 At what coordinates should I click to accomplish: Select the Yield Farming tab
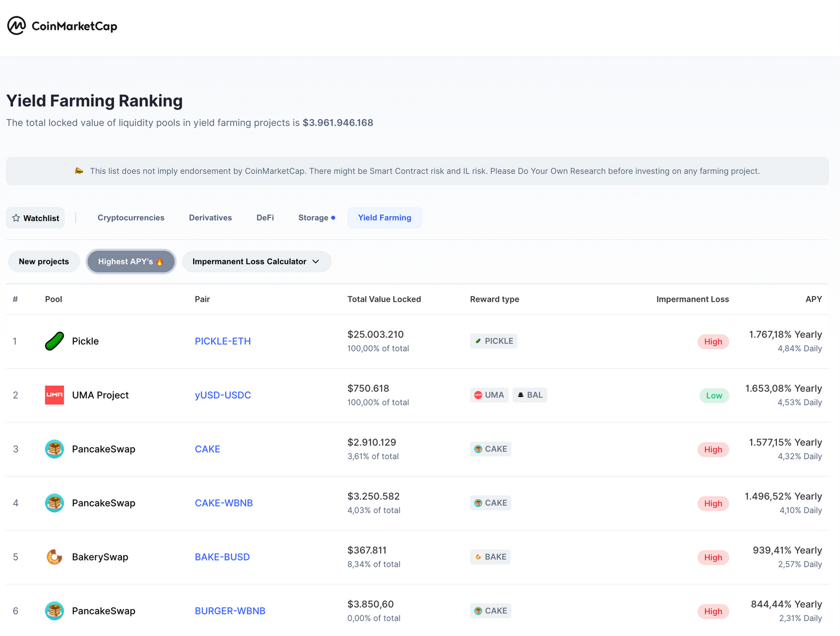385,218
